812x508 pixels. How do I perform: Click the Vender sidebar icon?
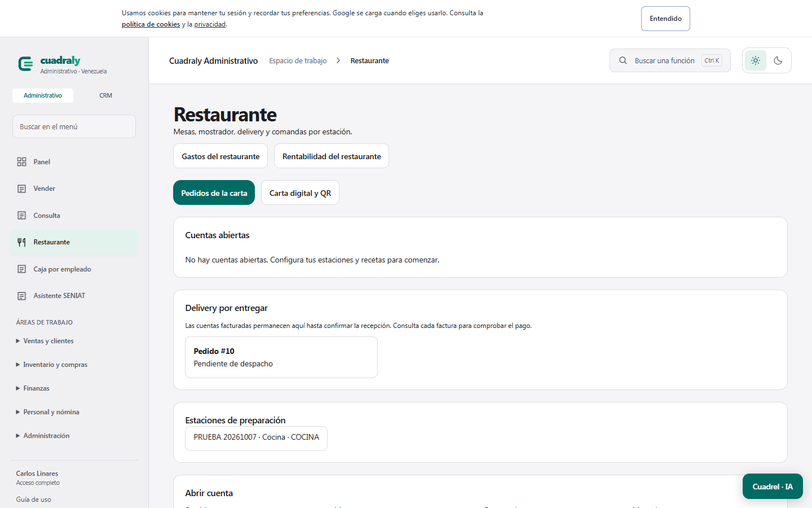click(x=22, y=189)
